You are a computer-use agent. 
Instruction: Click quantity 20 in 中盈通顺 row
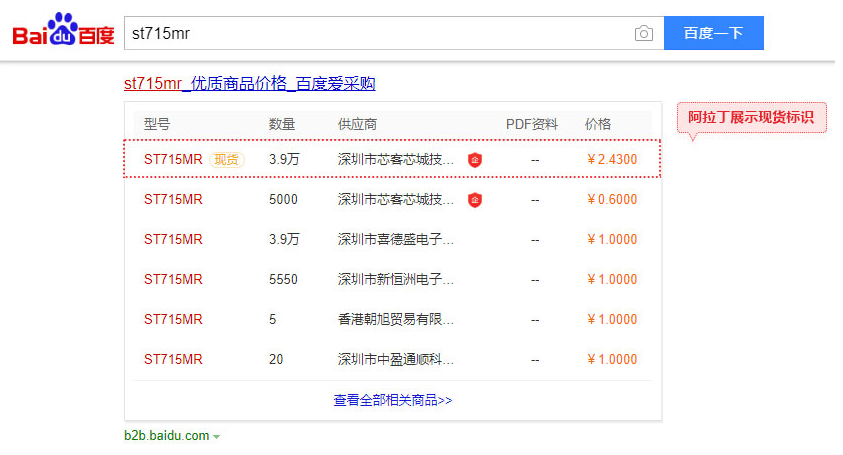(x=276, y=359)
